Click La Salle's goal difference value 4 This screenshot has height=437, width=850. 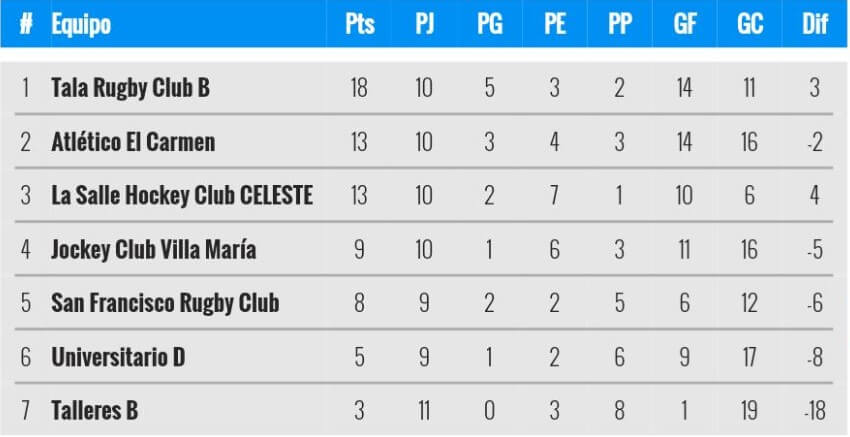coord(815,195)
